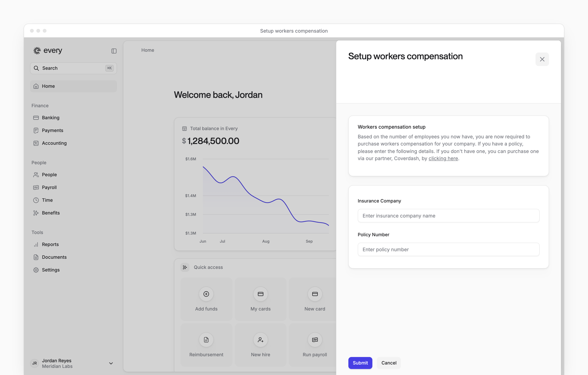Image resolution: width=588 pixels, height=375 pixels.
Task: Click the Aug label on chart axis
Action: [x=266, y=241]
